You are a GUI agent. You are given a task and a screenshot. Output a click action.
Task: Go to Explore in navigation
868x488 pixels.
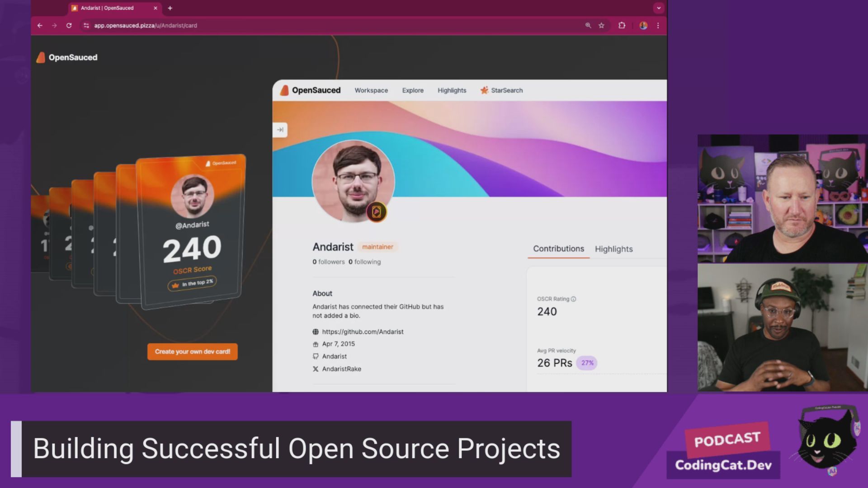(413, 90)
